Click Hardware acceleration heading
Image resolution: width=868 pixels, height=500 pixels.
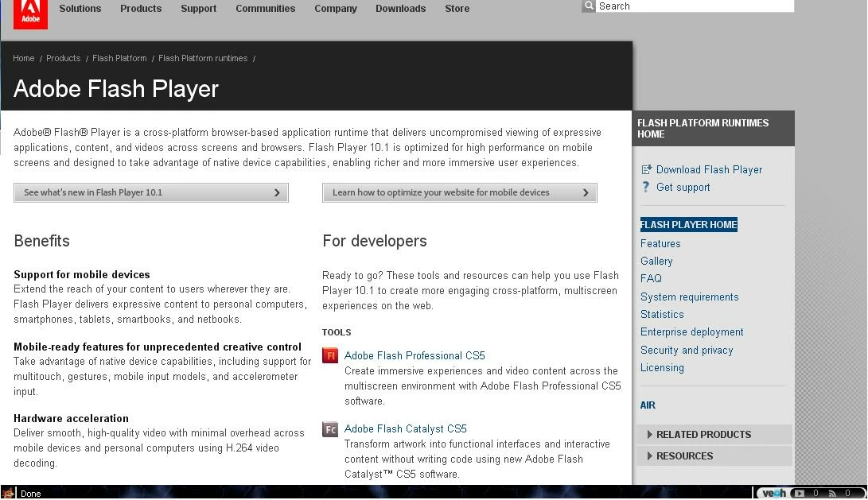pos(72,419)
